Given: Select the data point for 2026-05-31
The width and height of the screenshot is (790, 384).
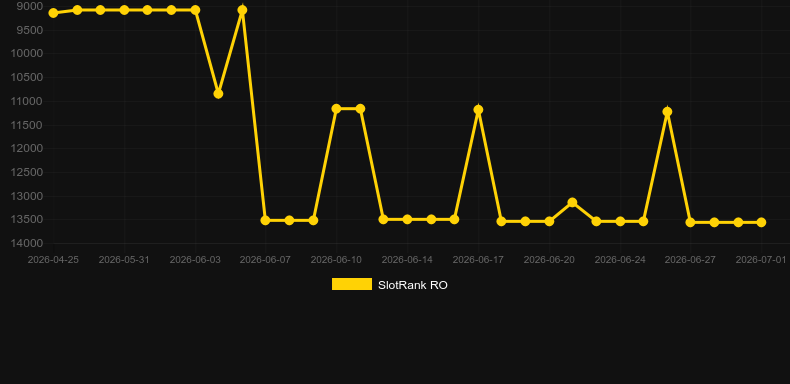Looking at the screenshot, I should point(124,10).
